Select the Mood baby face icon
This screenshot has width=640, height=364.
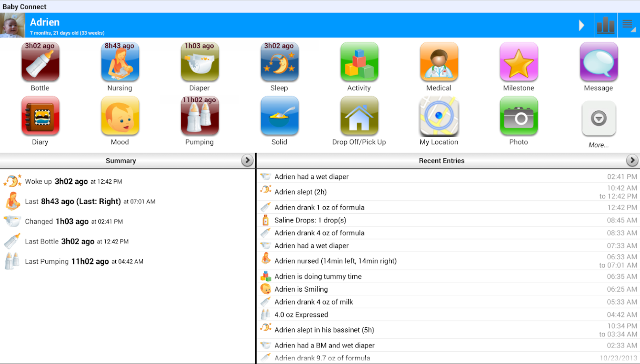pyautogui.click(x=120, y=116)
